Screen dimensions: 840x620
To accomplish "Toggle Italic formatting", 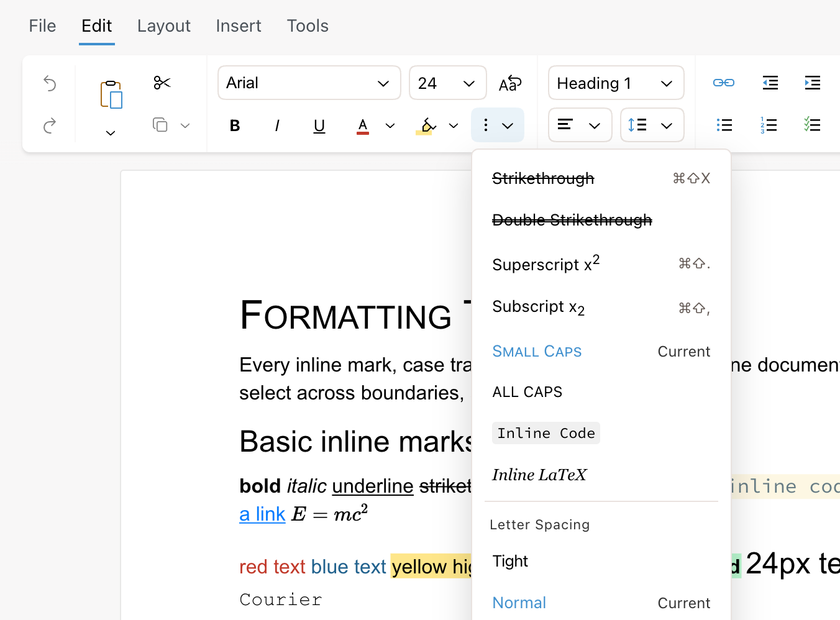I will click(x=277, y=125).
